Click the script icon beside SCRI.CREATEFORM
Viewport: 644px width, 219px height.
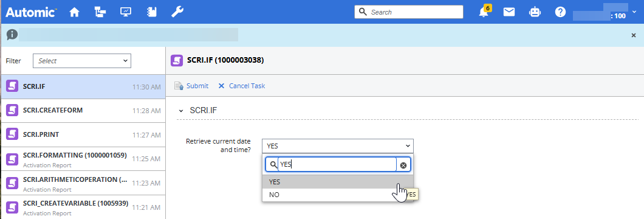point(13,110)
